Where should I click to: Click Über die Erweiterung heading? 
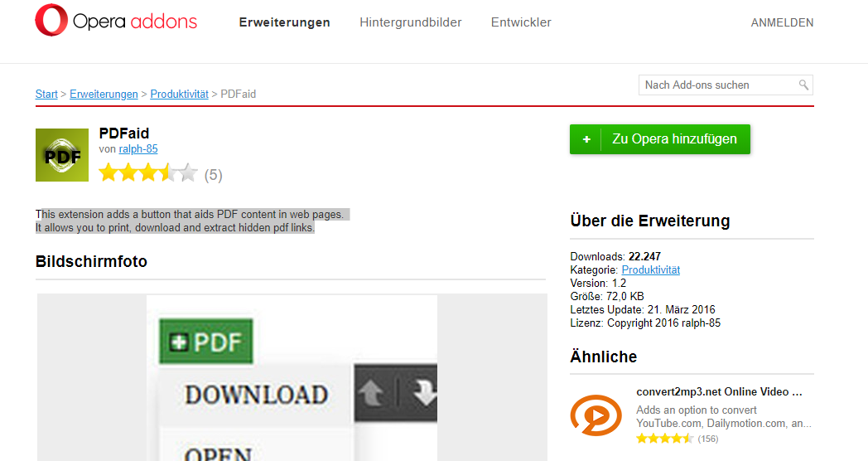point(650,221)
